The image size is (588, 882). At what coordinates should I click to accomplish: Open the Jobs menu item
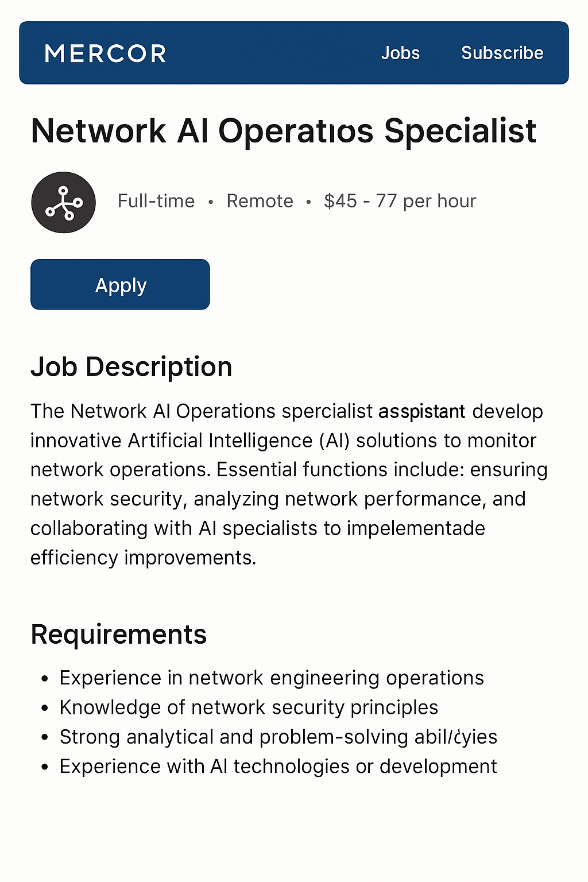click(400, 53)
